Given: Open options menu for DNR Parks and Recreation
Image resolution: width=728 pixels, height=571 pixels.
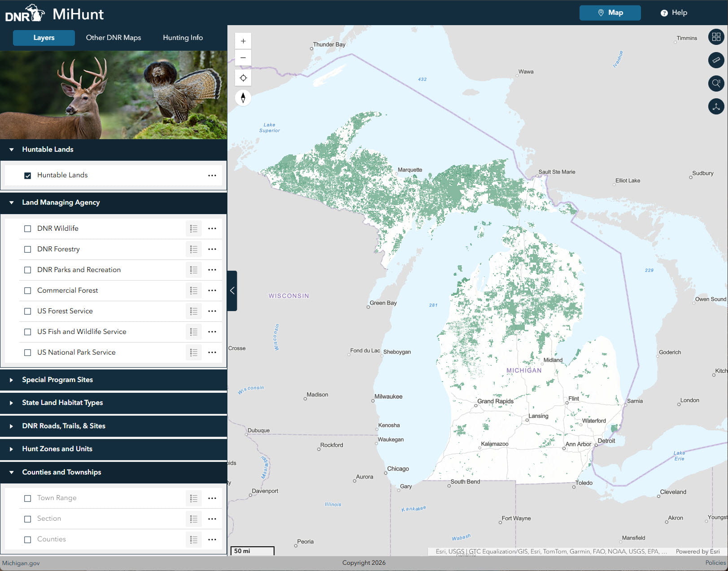Looking at the screenshot, I should [212, 270].
